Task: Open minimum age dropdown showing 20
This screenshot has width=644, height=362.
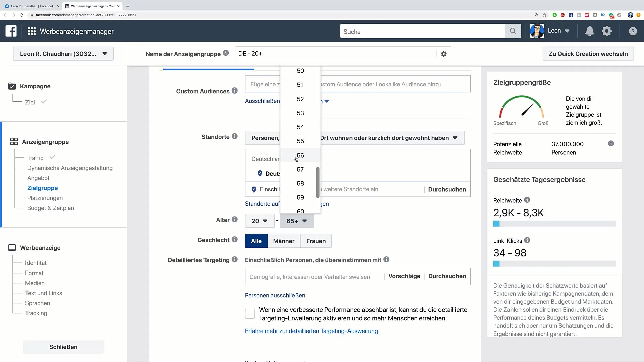Action: (x=260, y=221)
